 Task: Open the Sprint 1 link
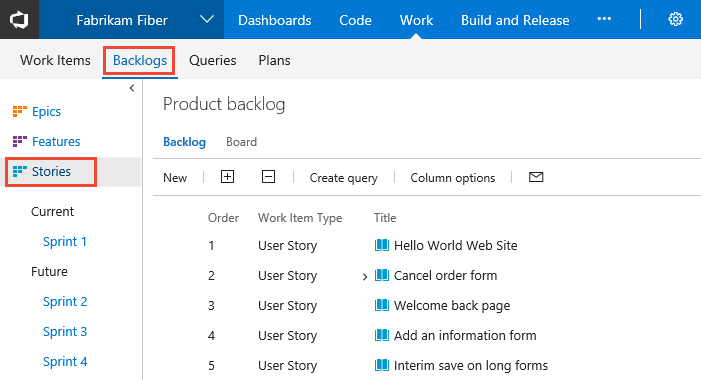64,241
